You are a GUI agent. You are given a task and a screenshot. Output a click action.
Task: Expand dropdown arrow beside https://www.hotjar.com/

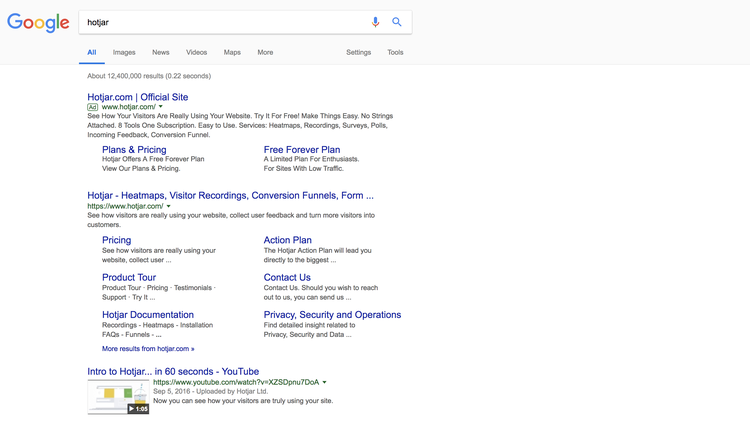[168, 206]
